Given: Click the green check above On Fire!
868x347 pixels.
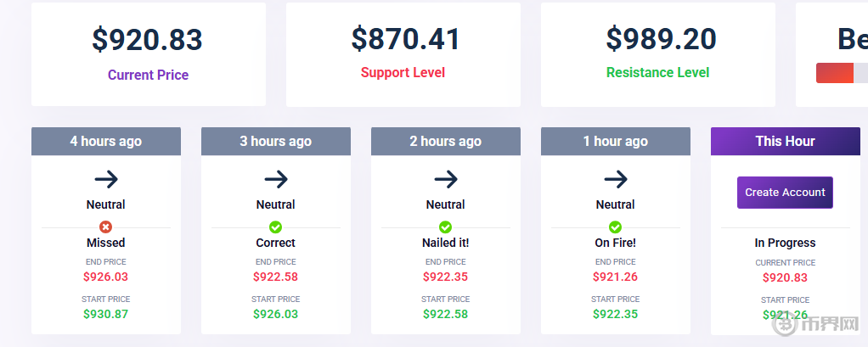Looking at the screenshot, I should pyautogui.click(x=616, y=227).
